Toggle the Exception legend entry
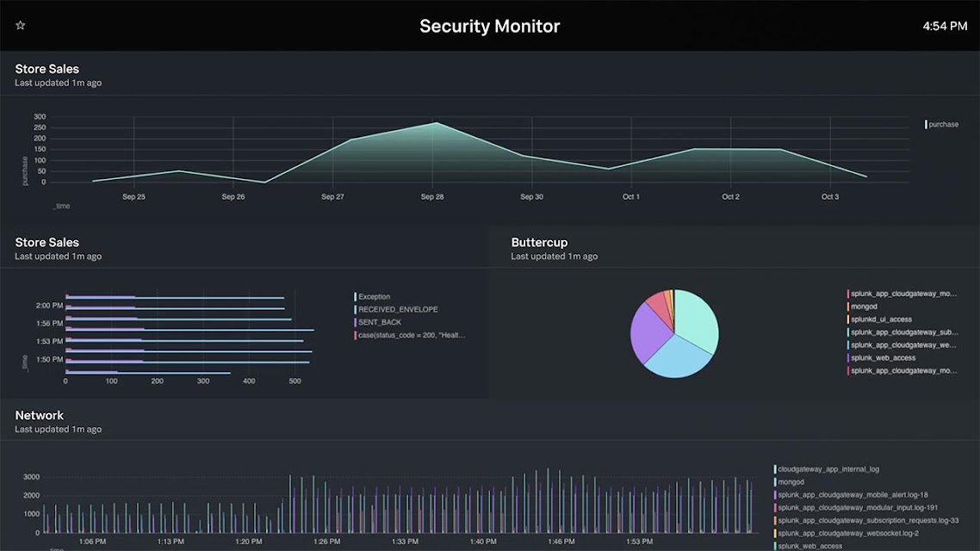This screenshot has width=980, height=551. pos(373,297)
